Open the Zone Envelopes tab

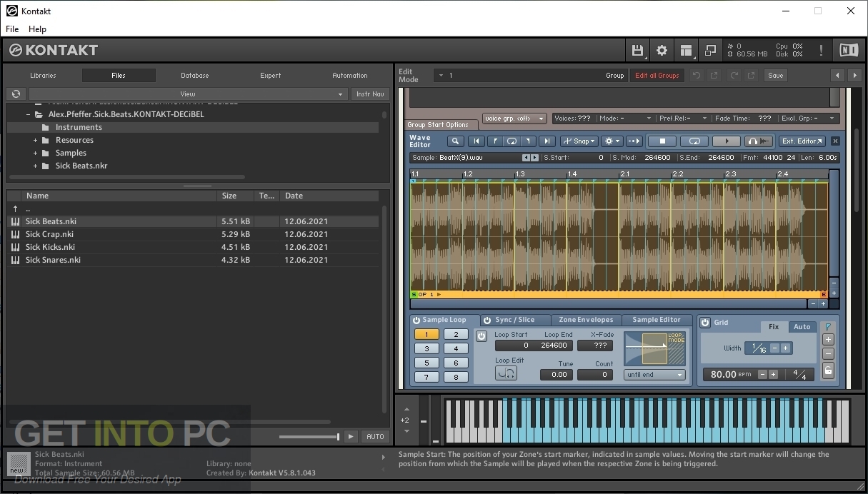point(586,320)
